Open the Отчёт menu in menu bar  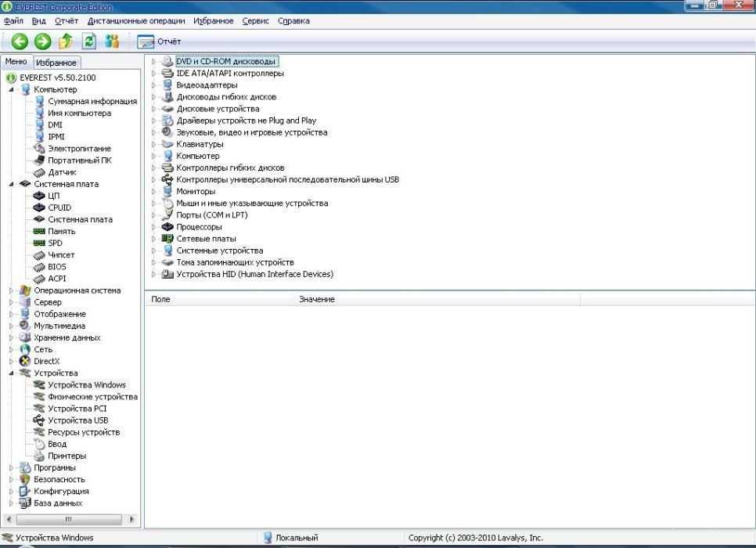pyautogui.click(x=67, y=20)
